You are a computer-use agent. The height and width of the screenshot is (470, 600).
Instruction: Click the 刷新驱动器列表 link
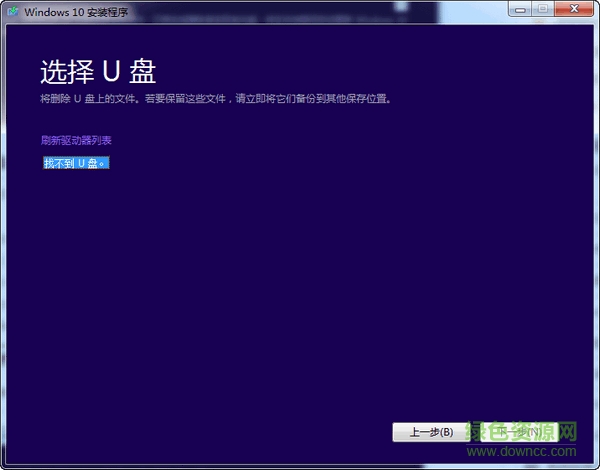pyautogui.click(x=76, y=140)
